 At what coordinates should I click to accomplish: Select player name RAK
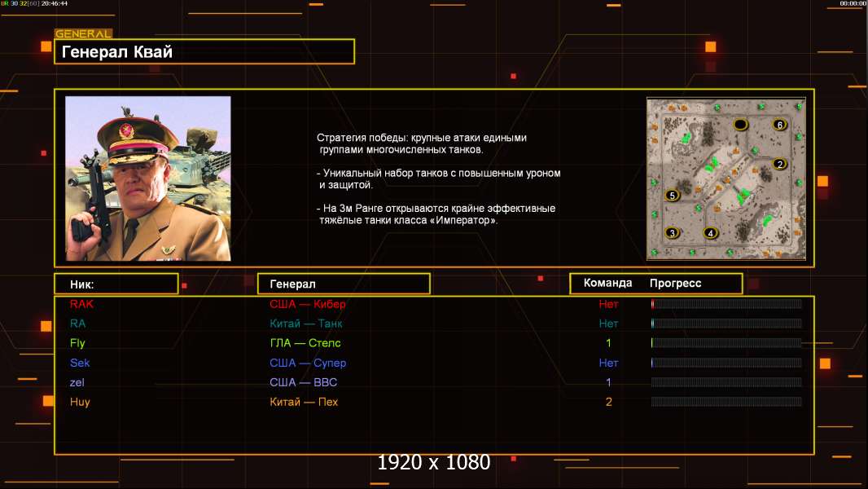tap(81, 304)
